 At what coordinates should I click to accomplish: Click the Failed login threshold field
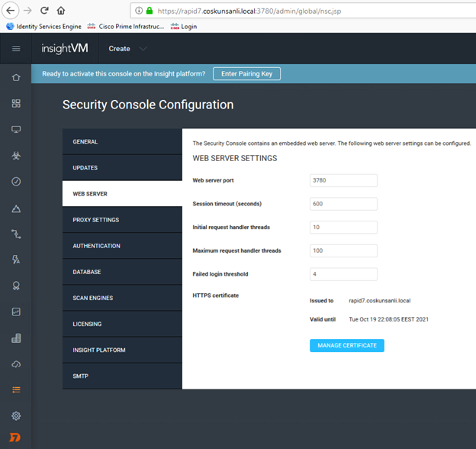[x=343, y=274]
